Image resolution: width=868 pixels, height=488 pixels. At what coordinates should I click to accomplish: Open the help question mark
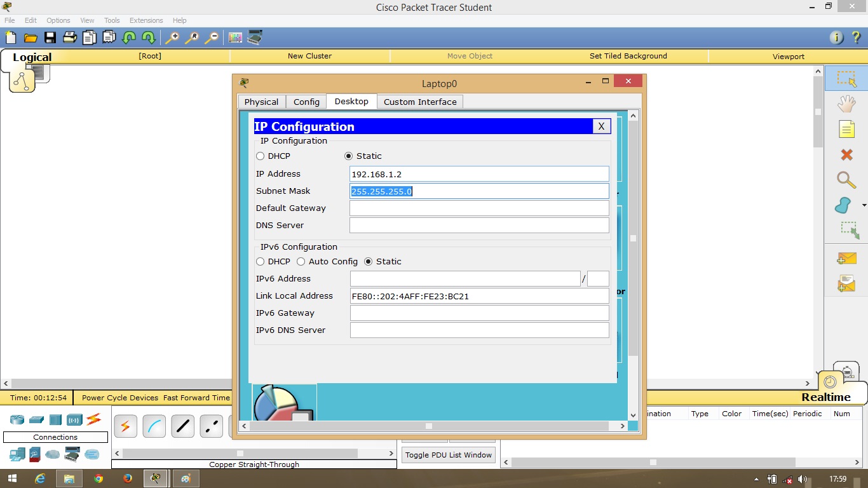coord(856,37)
